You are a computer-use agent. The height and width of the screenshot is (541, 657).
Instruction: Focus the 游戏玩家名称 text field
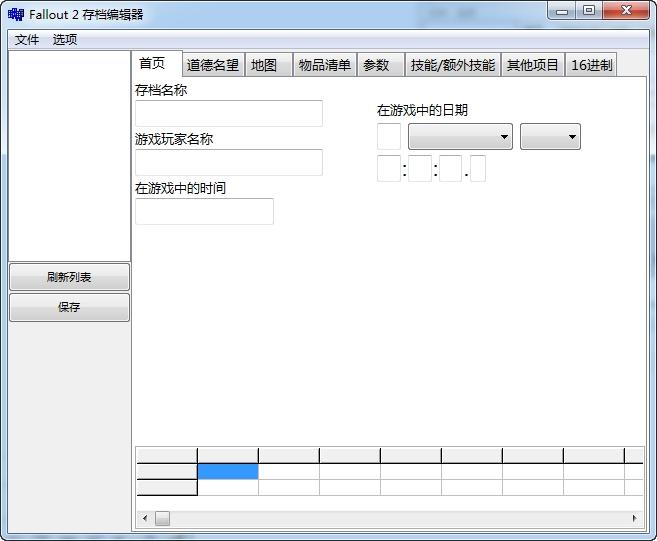tap(229, 162)
